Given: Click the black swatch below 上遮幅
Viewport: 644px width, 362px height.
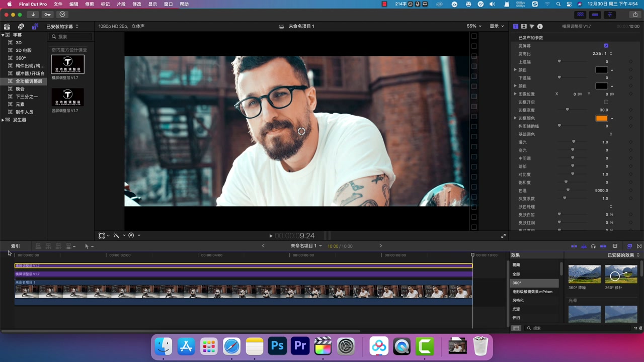Looking at the screenshot, I should coord(601,70).
